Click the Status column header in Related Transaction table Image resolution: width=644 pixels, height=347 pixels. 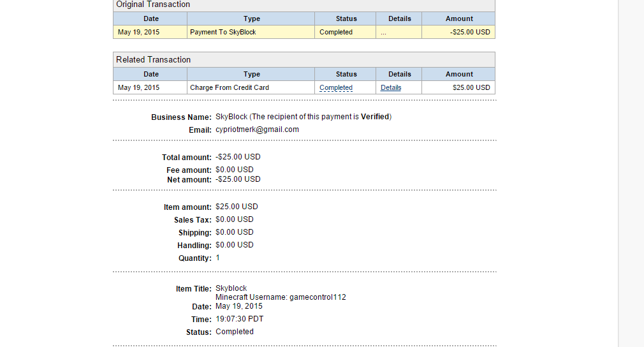[x=346, y=74]
